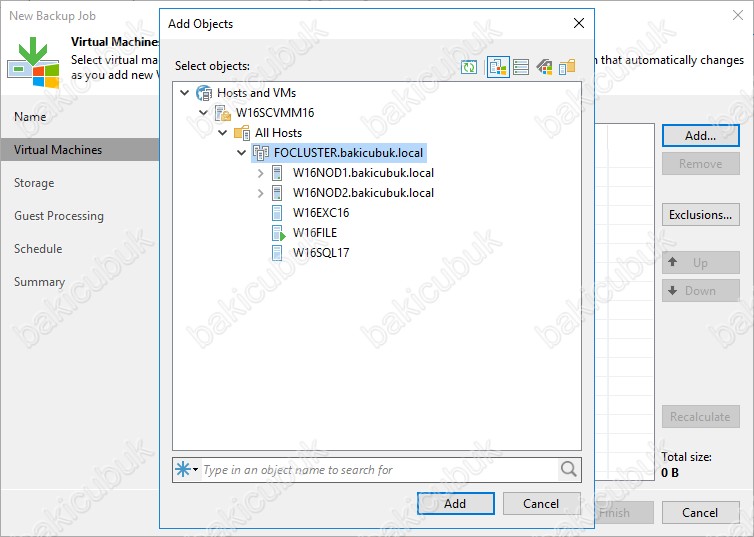Go to the Name wizard step
Viewport: 754px width, 537px height.
tap(30, 117)
